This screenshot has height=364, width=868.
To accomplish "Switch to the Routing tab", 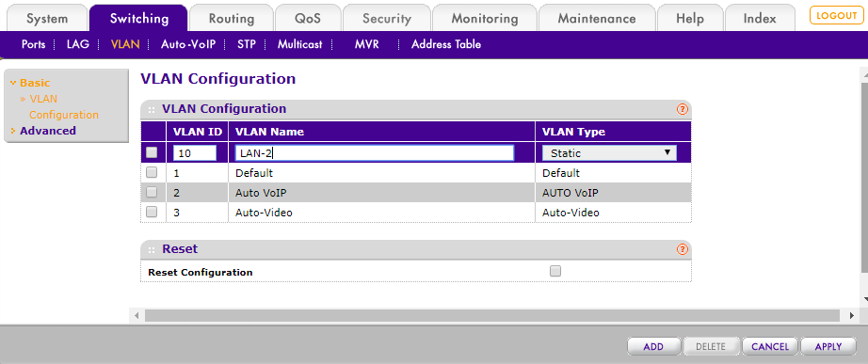I will [231, 18].
